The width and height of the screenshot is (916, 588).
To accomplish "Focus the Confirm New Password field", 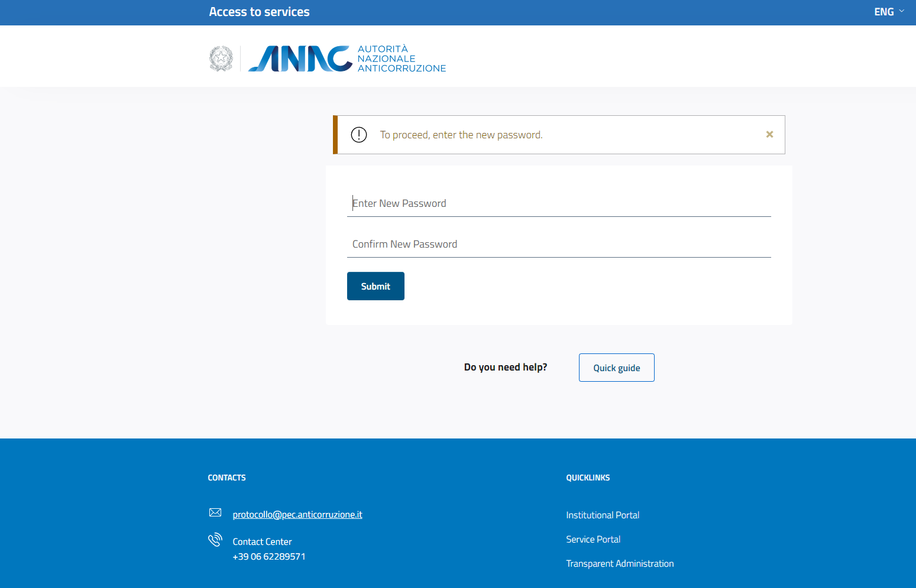I will pyautogui.click(x=558, y=244).
